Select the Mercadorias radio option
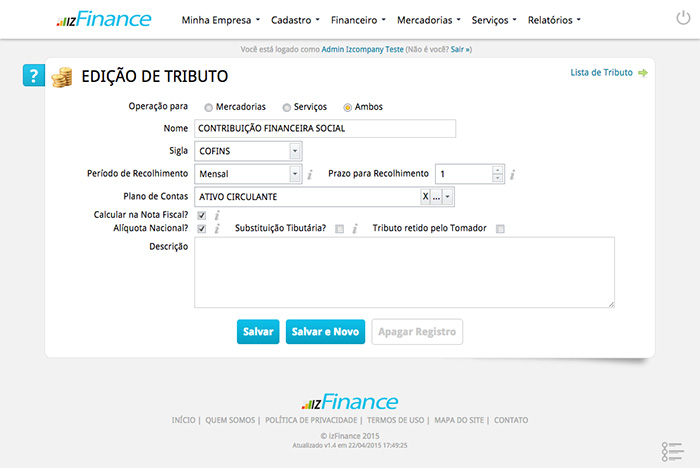The image size is (700, 468). click(x=208, y=107)
